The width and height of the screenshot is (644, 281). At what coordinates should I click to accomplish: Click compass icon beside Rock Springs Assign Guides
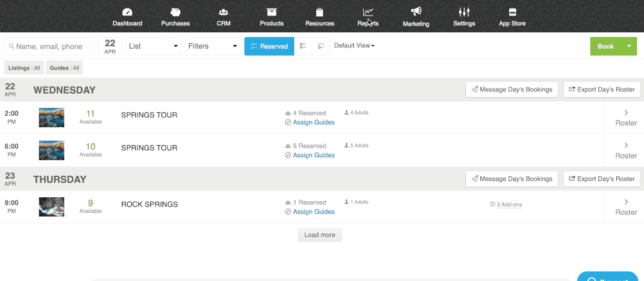[288, 212]
